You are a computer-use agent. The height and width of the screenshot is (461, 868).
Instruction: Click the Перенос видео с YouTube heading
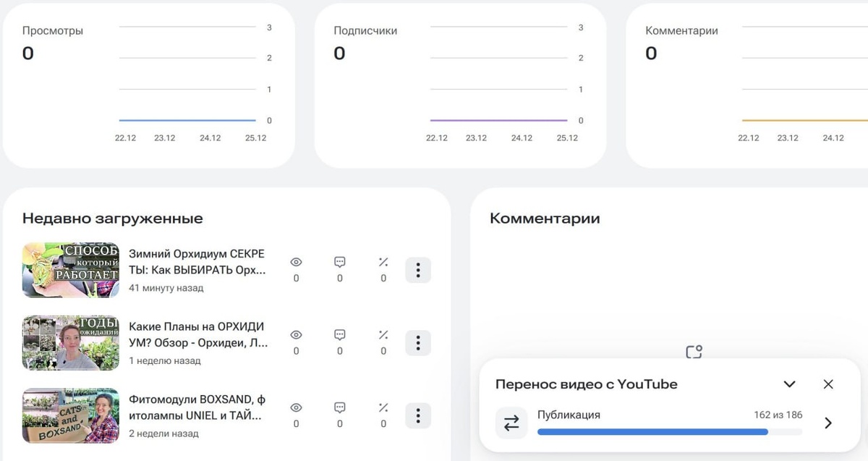pos(587,384)
